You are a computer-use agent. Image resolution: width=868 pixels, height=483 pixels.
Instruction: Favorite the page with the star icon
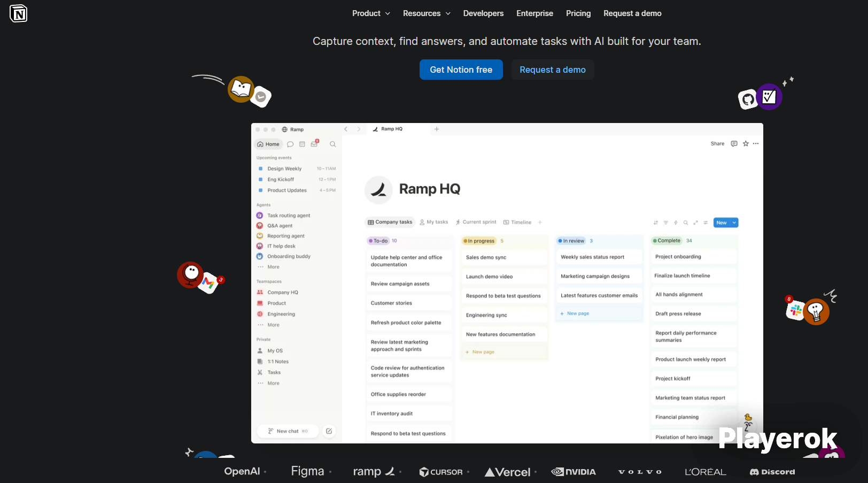click(x=746, y=144)
